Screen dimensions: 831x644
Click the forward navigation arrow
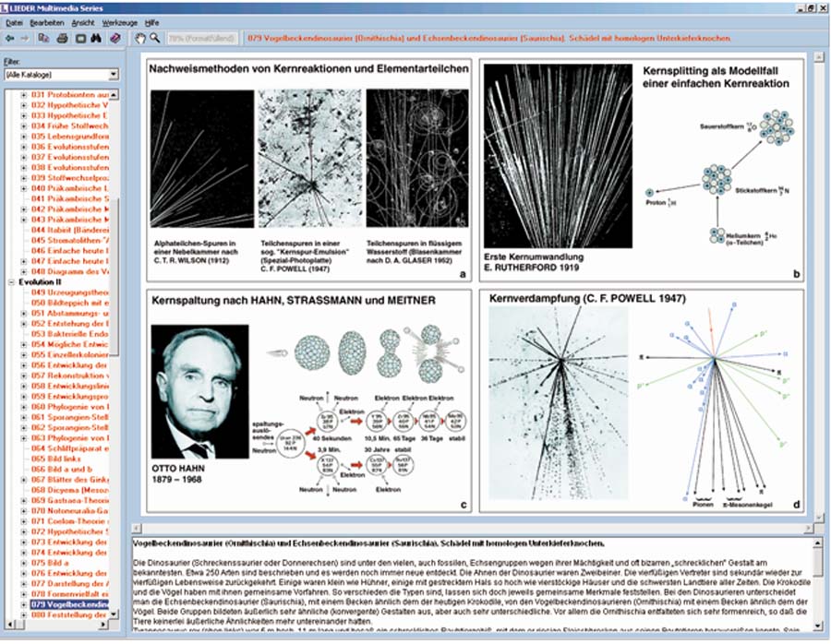pyautogui.click(x=24, y=39)
